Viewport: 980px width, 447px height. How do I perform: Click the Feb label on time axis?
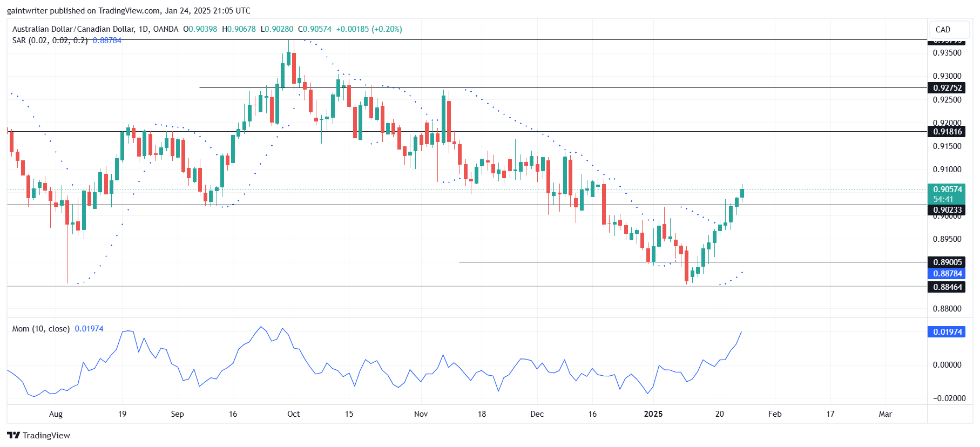pos(775,414)
